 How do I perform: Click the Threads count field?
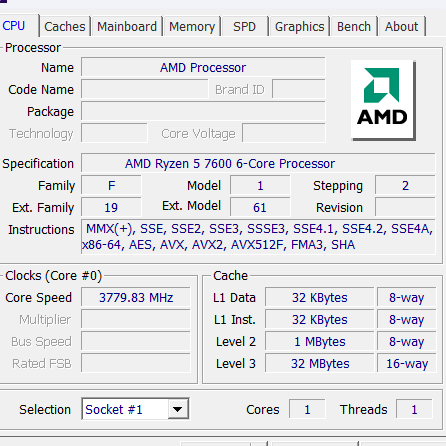(414, 409)
